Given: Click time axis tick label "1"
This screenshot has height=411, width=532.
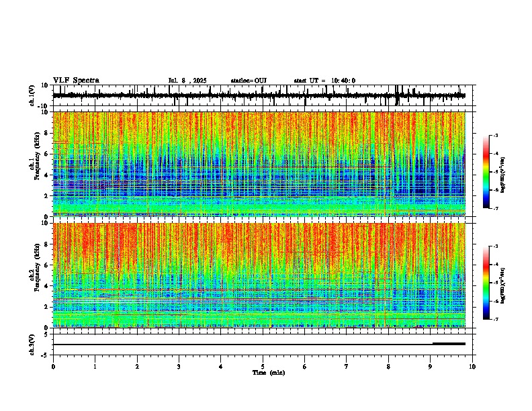Looking at the screenshot, I should (95, 367).
